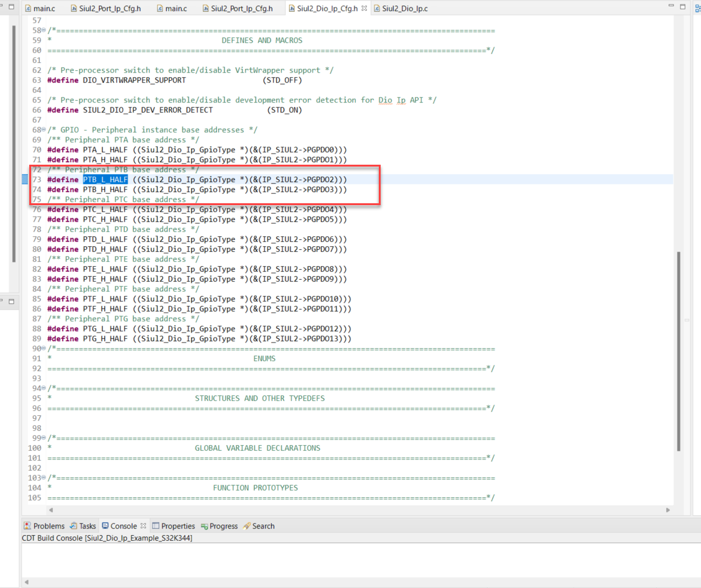Viewport: 701px width, 588px height.
Task: Open the outline icon at far right edge
Action: pos(698,7)
